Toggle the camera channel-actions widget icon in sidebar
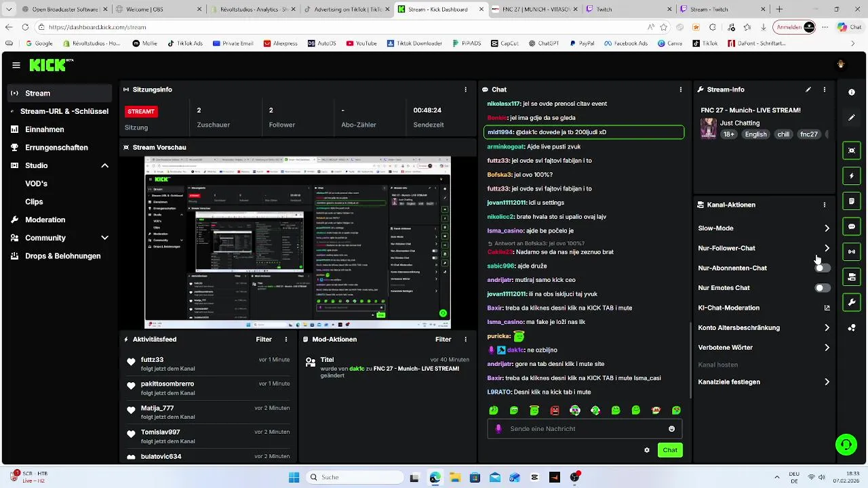 point(852,277)
